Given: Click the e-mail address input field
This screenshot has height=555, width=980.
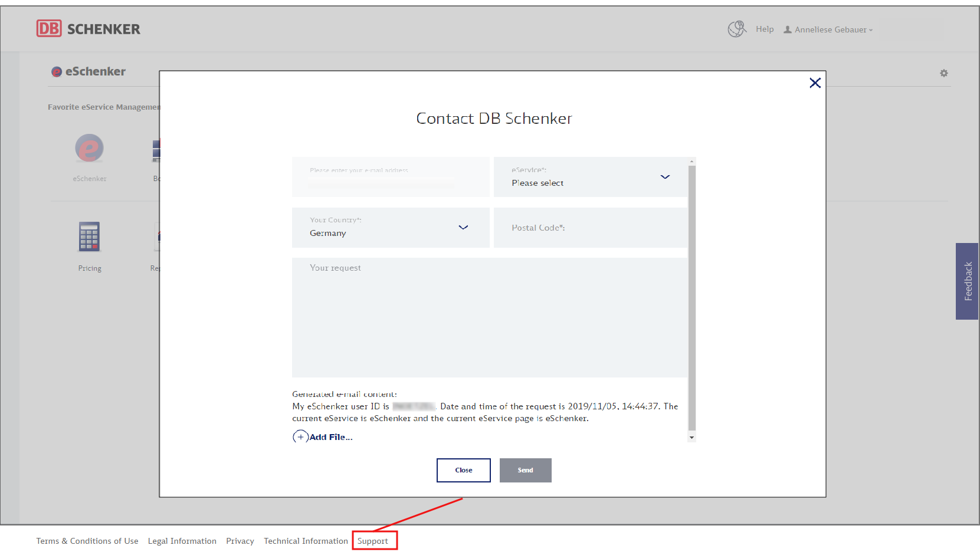Looking at the screenshot, I should (x=391, y=177).
